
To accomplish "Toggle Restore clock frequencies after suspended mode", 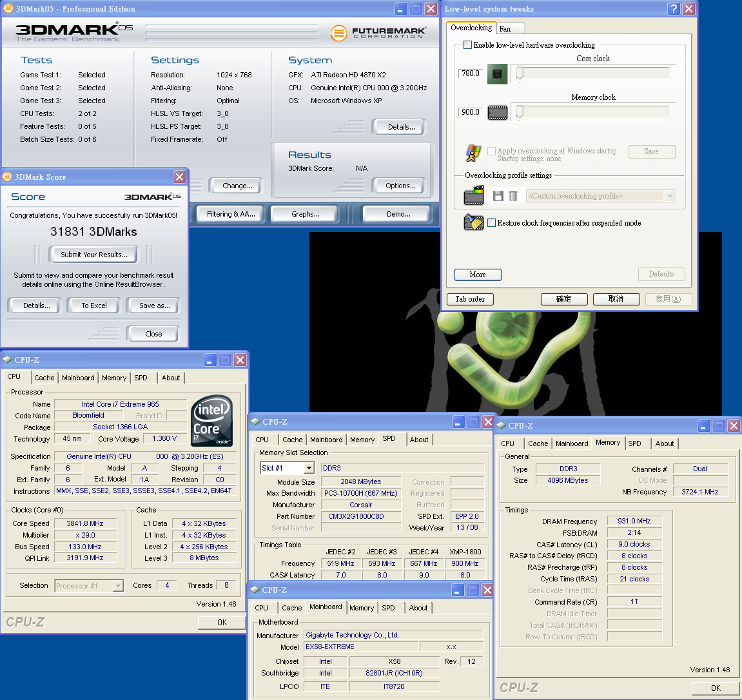I will pos(492,223).
